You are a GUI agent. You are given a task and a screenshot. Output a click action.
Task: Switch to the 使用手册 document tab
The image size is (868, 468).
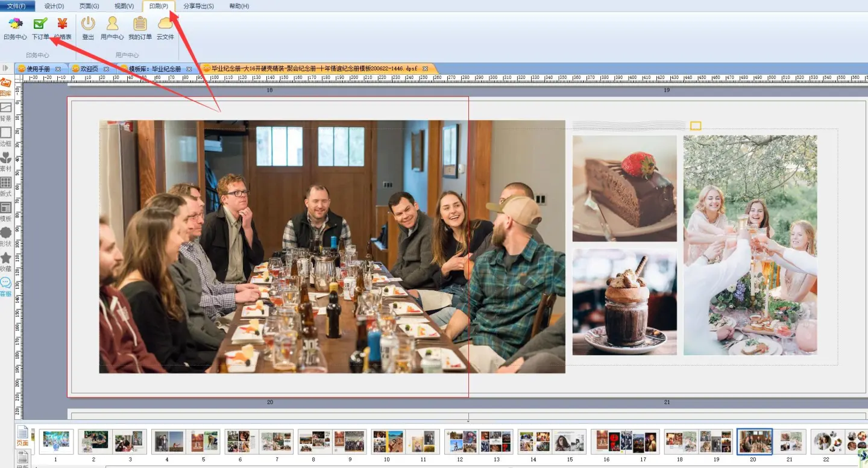pyautogui.click(x=38, y=69)
